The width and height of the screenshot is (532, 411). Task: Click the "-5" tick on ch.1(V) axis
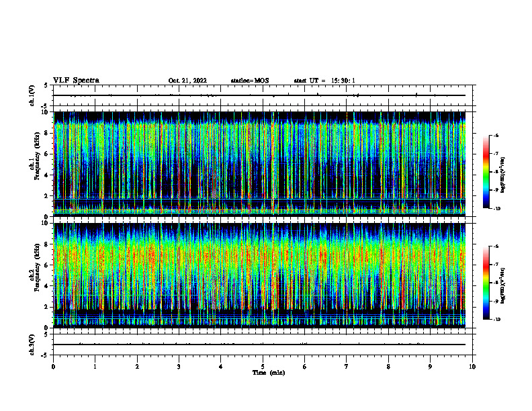(45, 106)
